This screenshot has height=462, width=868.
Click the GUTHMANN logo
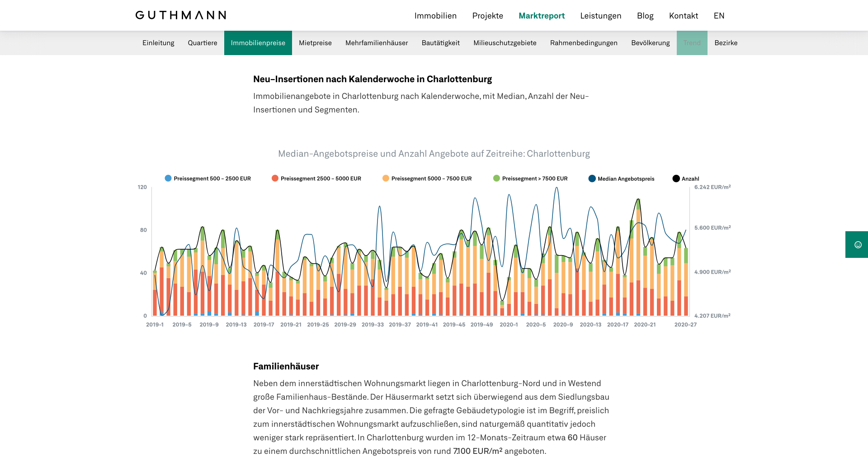pos(181,15)
